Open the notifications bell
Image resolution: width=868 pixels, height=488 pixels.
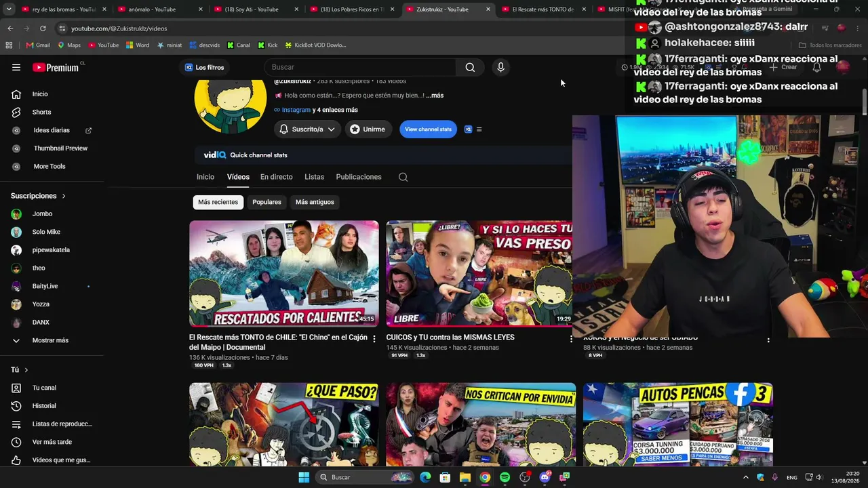pyautogui.click(x=817, y=67)
